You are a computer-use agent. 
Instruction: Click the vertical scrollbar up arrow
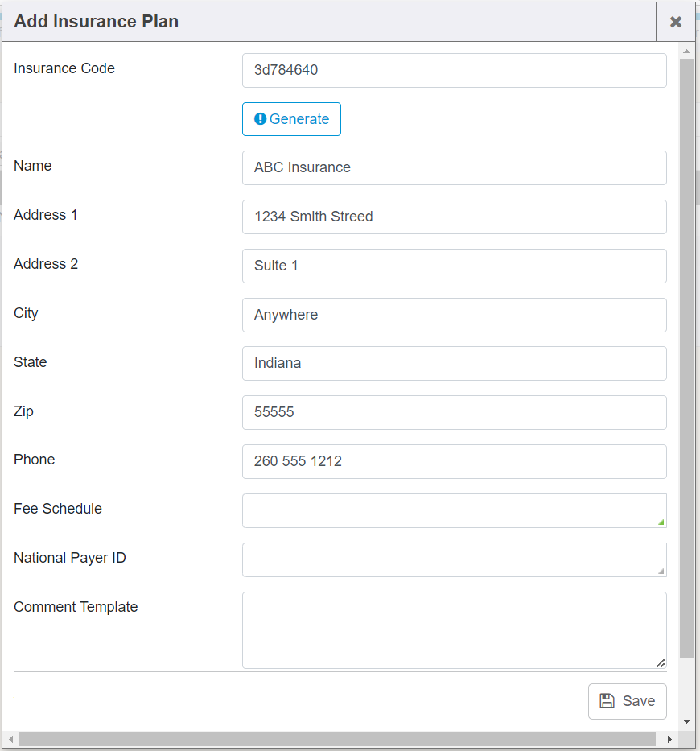tap(686, 51)
